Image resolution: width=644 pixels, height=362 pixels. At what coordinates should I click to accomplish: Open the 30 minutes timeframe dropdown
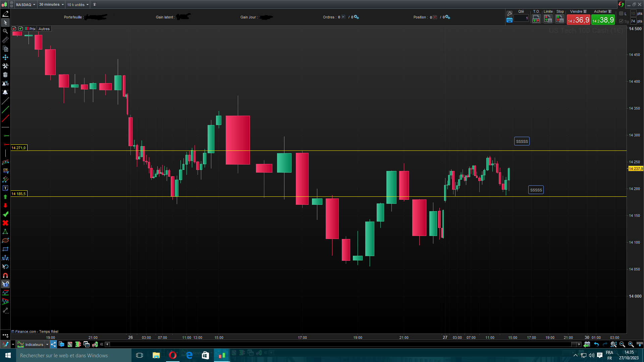(x=51, y=4)
